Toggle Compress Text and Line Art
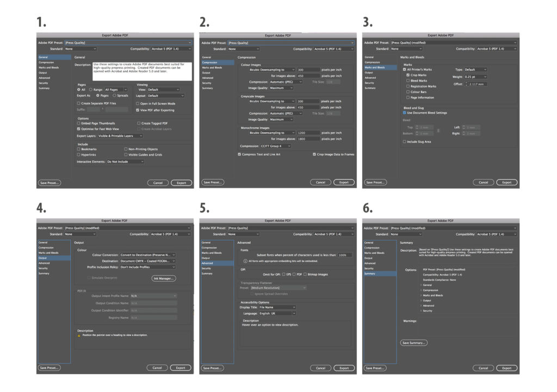Image resolution: width=557 pixels, height=392 pixels. tap(239, 154)
